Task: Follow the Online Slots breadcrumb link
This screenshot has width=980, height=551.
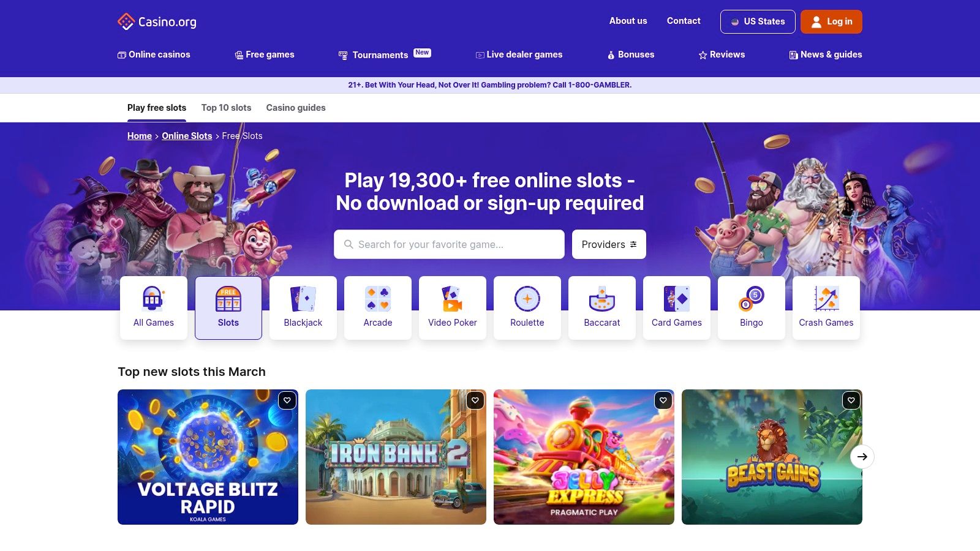Action: click(187, 136)
